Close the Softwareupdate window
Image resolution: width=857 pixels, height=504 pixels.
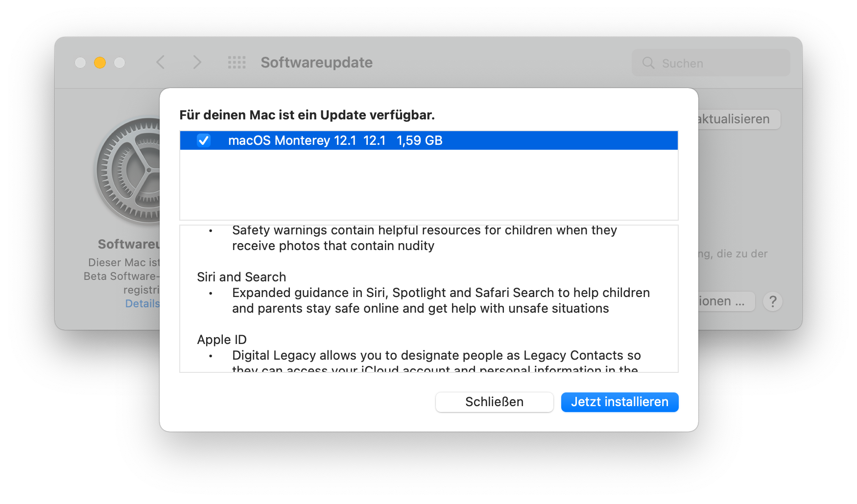[x=80, y=63]
